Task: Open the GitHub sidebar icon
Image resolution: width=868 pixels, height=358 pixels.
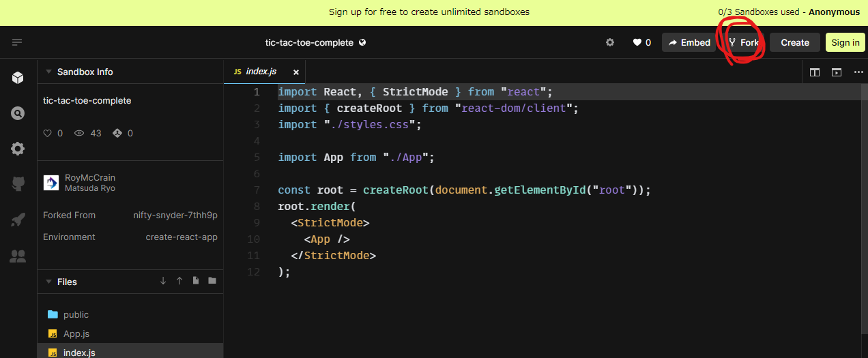Action: [x=18, y=184]
